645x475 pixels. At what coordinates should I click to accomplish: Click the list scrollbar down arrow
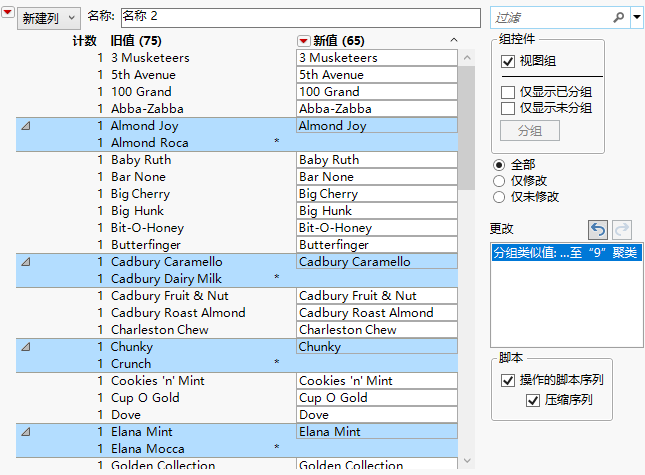tap(467, 461)
